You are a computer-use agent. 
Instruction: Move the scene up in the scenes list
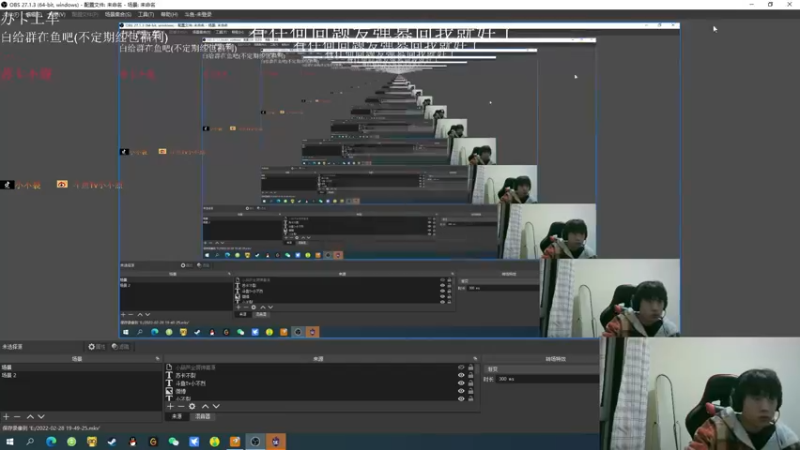click(x=30, y=417)
